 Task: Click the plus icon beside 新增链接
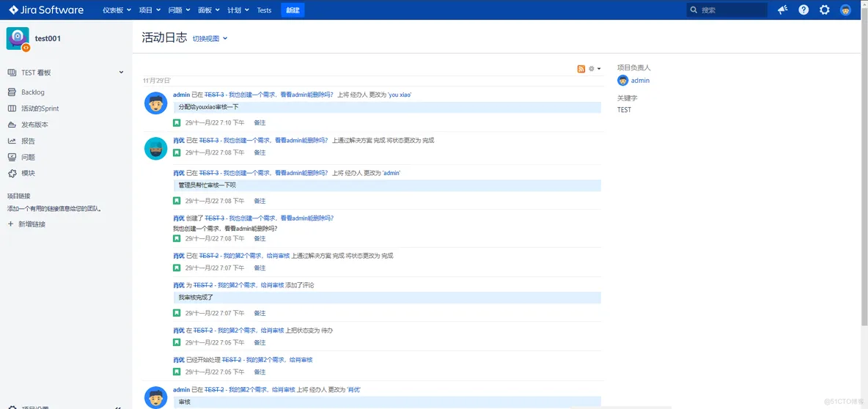coord(10,224)
